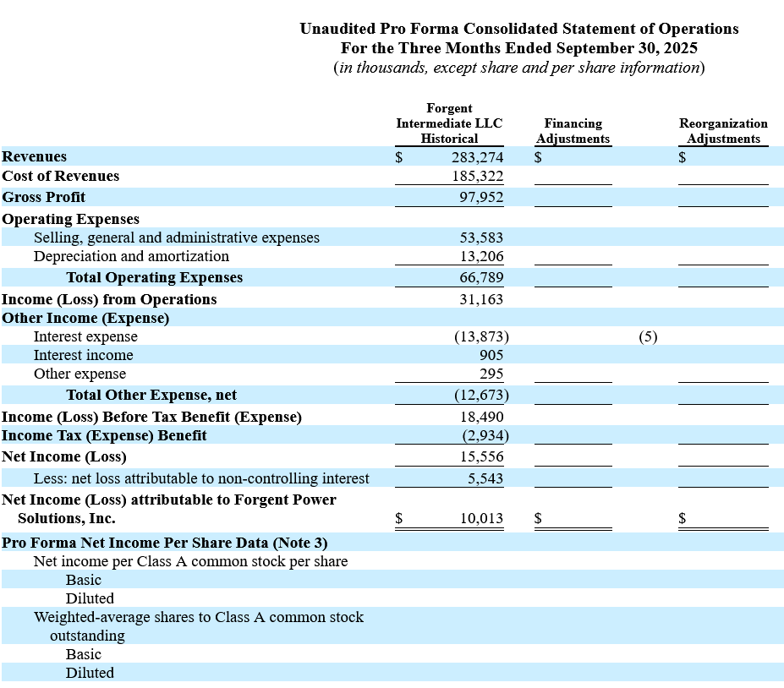The width and height of the screenshot is (784, 688).
Task: Click the Financing Adjustments column header
Action: (x=573, y=131)
